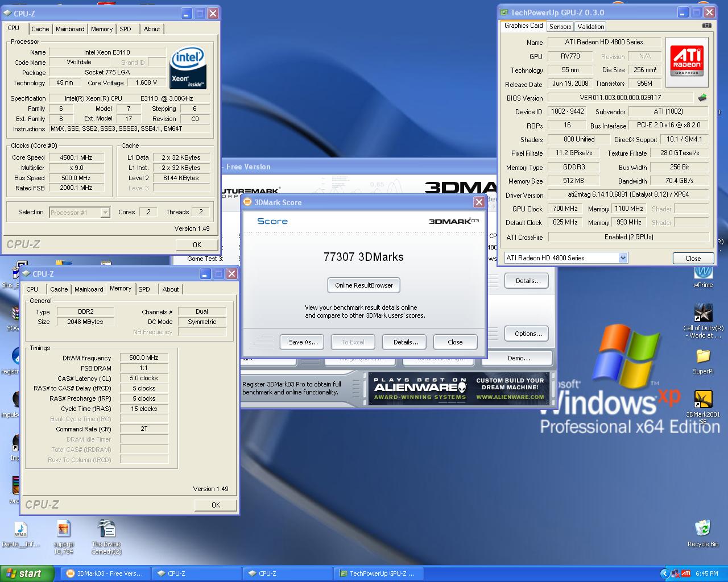
Task: Open The Divine Comedy(2) document icon
Action: point(106,537)
